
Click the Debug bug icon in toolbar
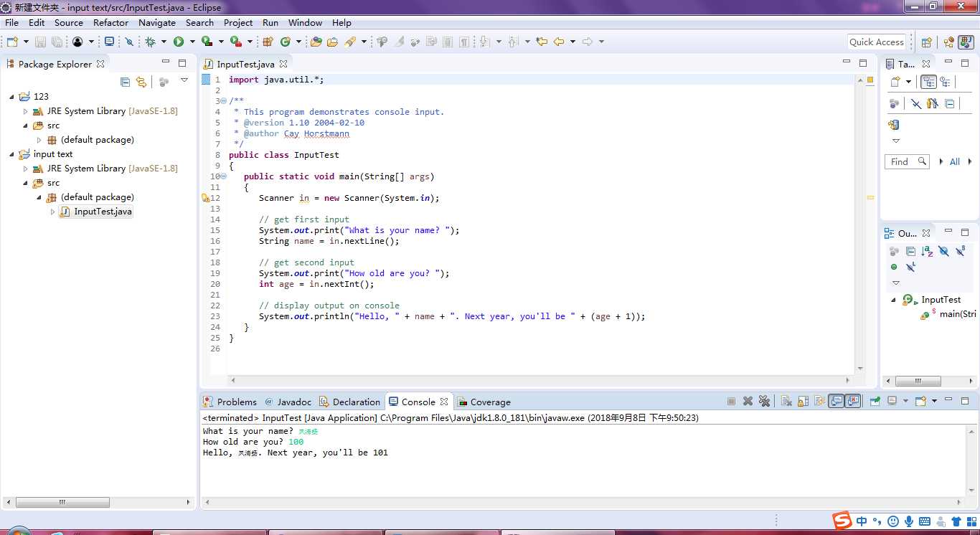click(150, 42)
